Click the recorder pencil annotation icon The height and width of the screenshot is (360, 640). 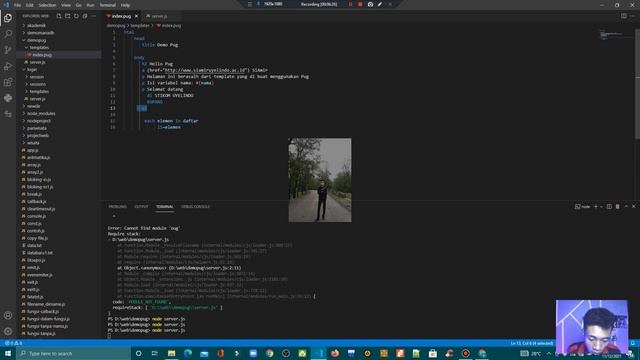pyautogui.click(x=380, y=4)
